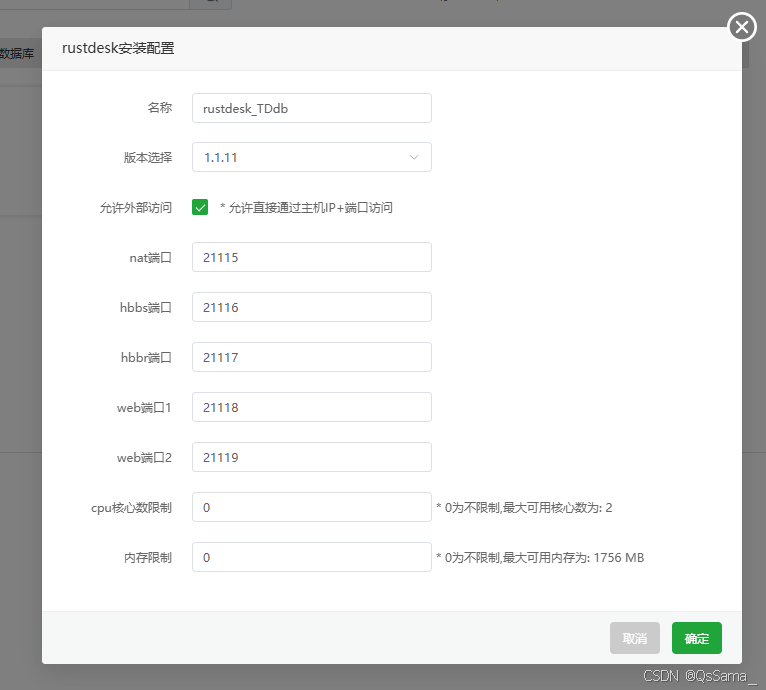Click the hbbr port field 21117

point(312,357)
